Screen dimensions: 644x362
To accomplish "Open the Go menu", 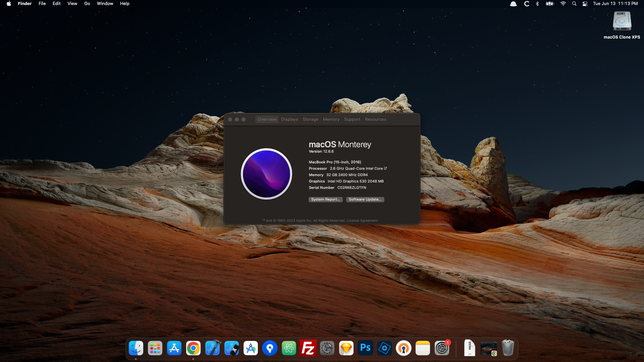I will pos(87,4).
